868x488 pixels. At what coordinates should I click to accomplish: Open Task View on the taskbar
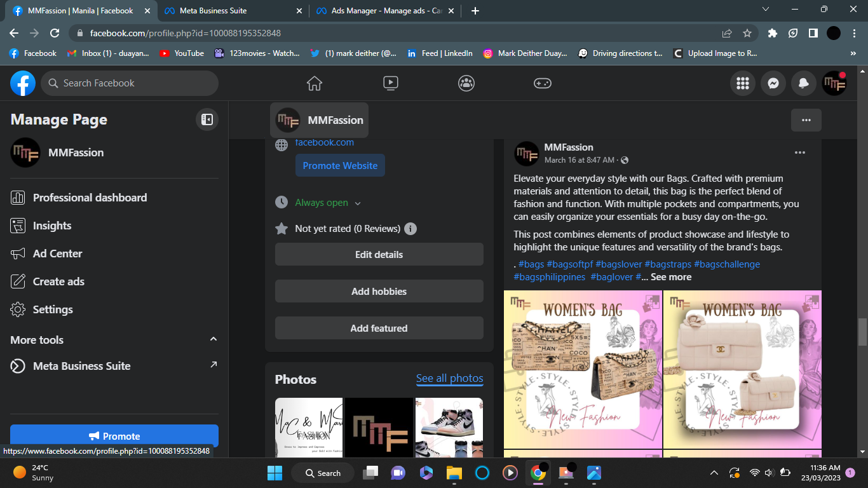click(370, 473)
